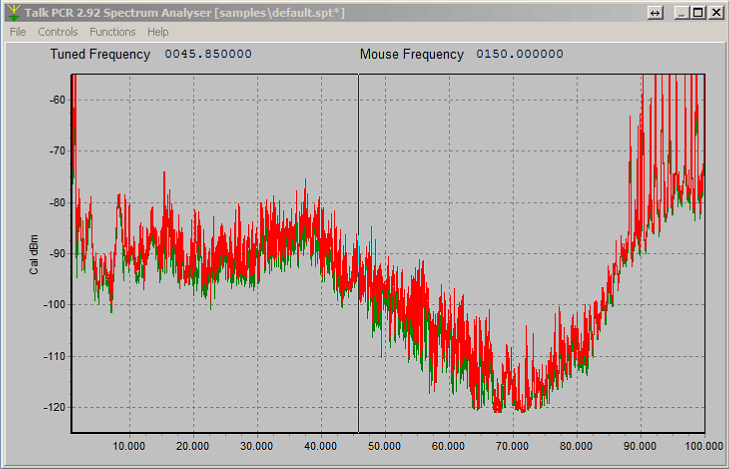
Task: Click the window title text Talk PCR 2.92
Action: coord(62,13)
